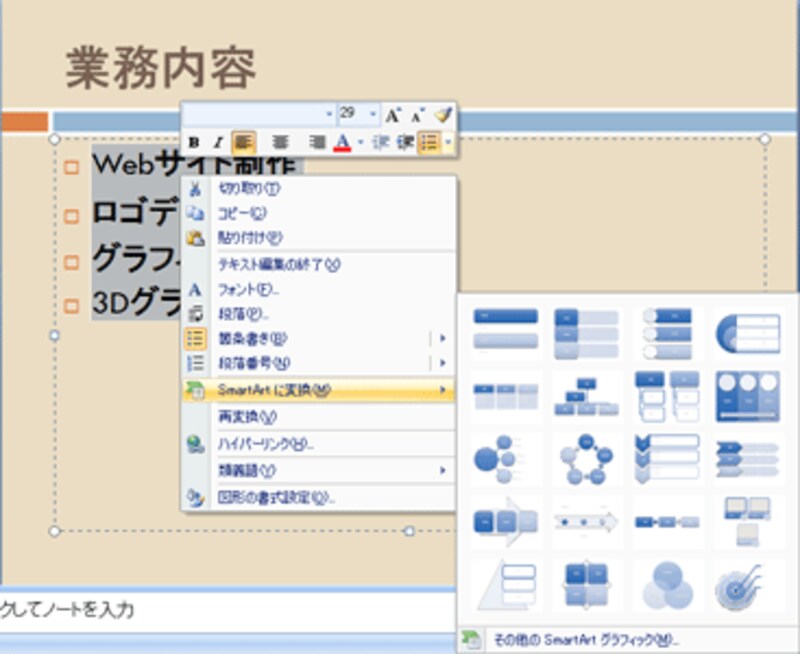This screenshot has width=800, height=654.
Task: Pick the Continuous Block Process layout
Action: tap(506, 522)
